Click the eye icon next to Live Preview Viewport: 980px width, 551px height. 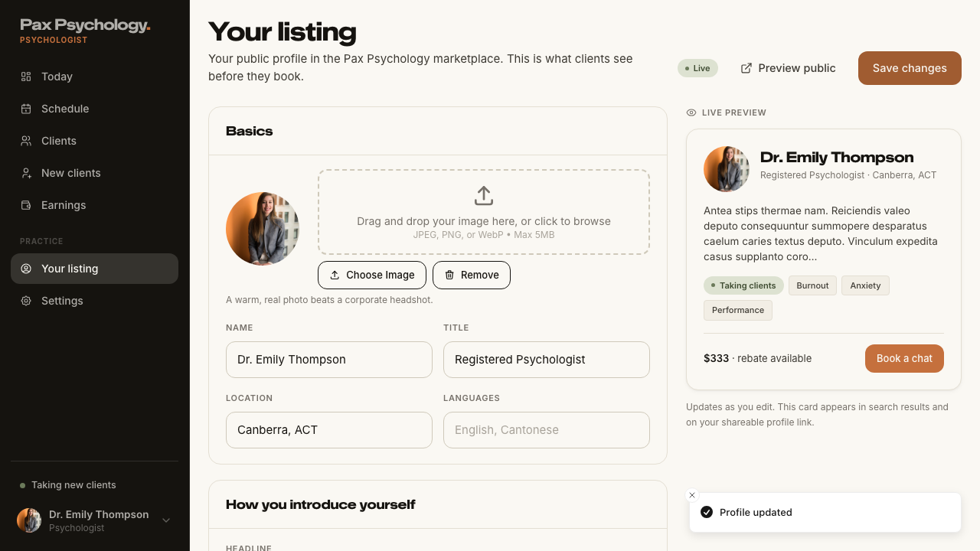691,112
